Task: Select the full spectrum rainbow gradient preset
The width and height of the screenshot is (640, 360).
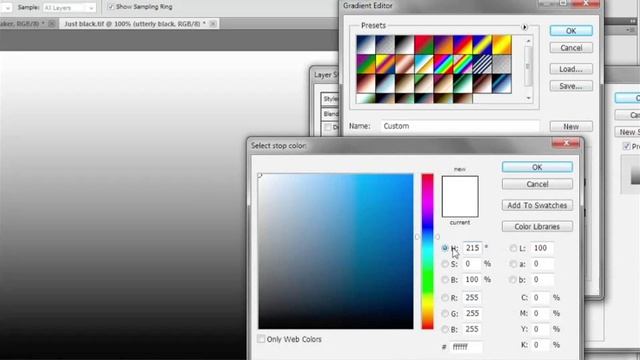Action: pyautogui.click(x=443, y=64)
